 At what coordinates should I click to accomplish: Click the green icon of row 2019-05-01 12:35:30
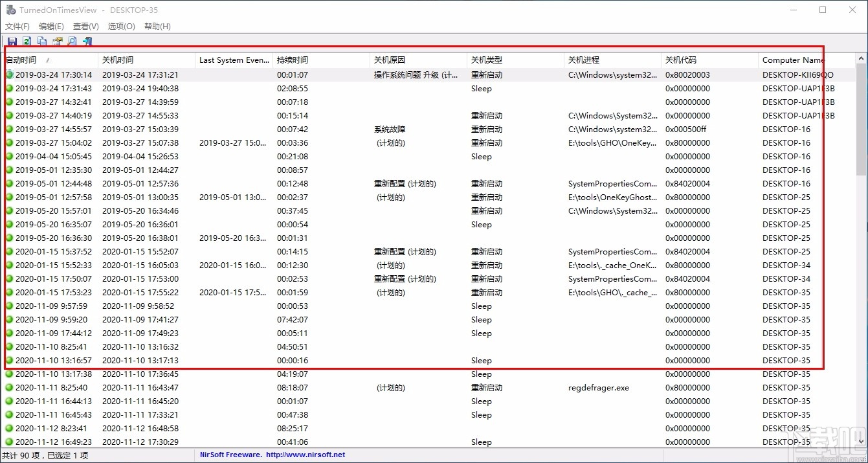tap(10, 170)
